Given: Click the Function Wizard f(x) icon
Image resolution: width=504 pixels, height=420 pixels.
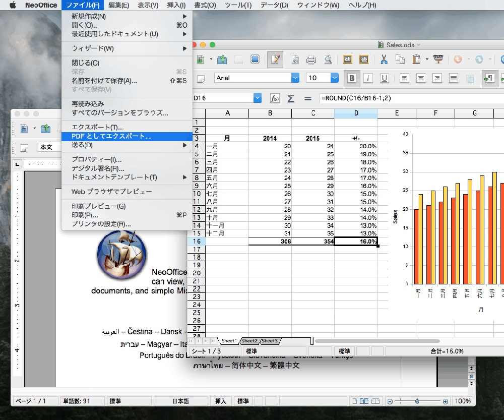Looking at the screenshot, I should click(x=275, y=98).
